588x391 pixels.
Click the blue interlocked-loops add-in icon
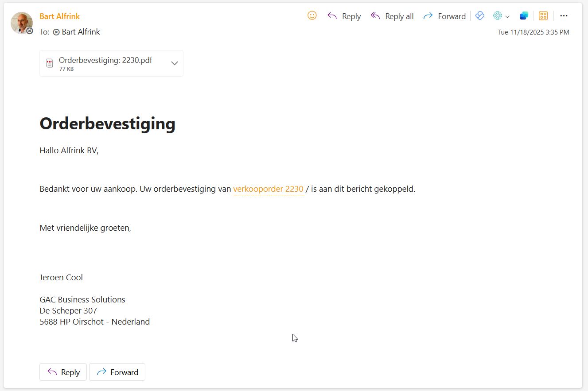coord(480,16)
